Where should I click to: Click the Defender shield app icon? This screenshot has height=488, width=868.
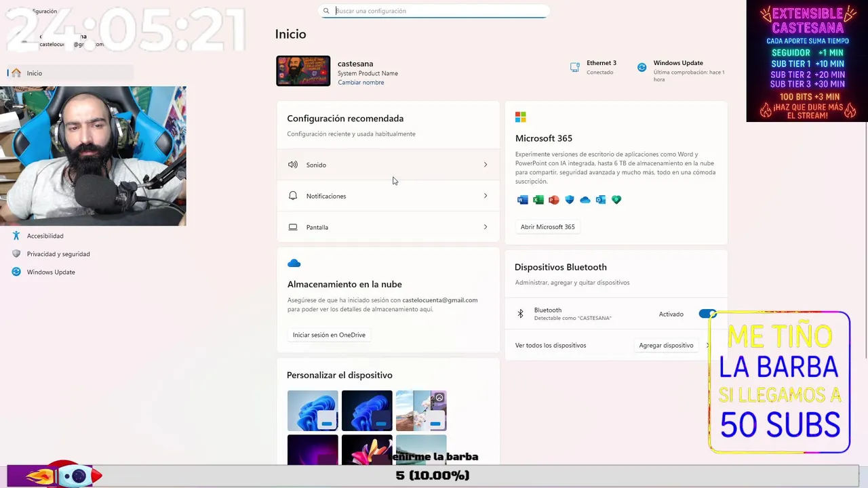click(570, 200)
